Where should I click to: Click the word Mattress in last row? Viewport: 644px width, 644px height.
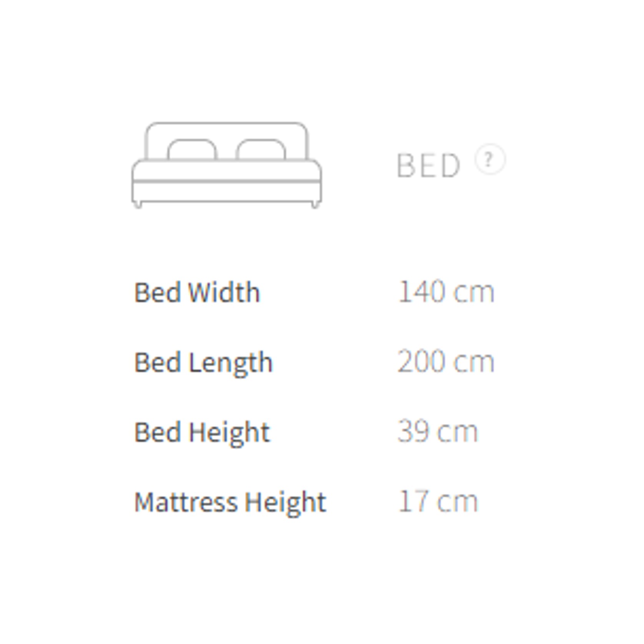click(186, 502)
